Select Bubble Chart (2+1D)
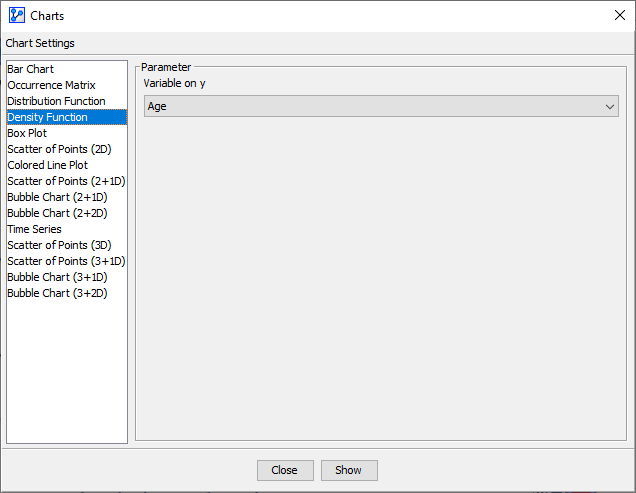 pos(57,197)
